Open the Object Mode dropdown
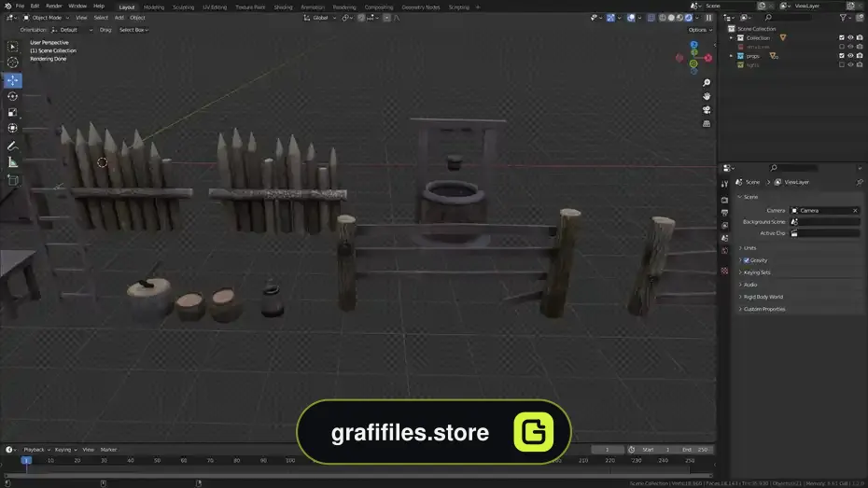Viewport: 868px width, 488px height. coord(46,18)
